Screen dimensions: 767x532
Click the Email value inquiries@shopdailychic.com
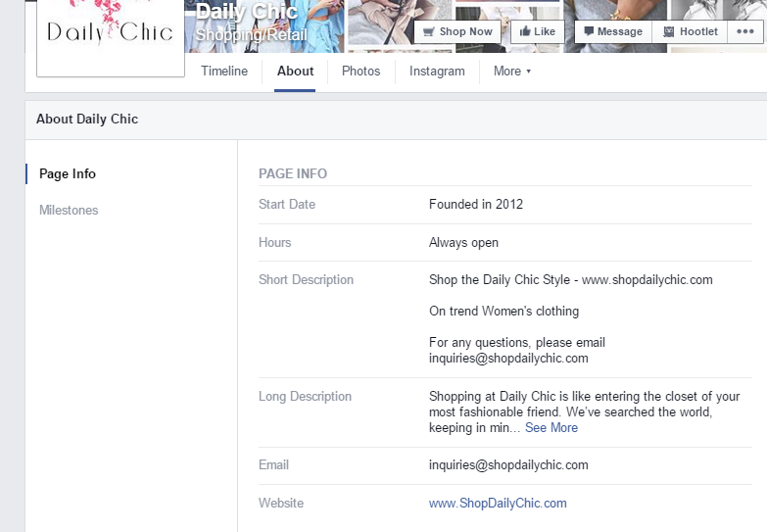508,465
